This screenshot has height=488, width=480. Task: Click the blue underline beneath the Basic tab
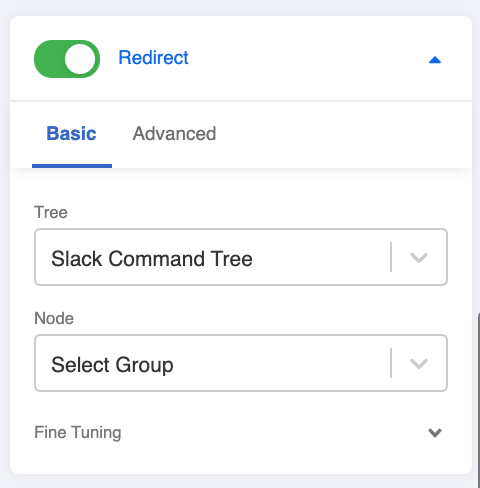(x=72, y=166)
